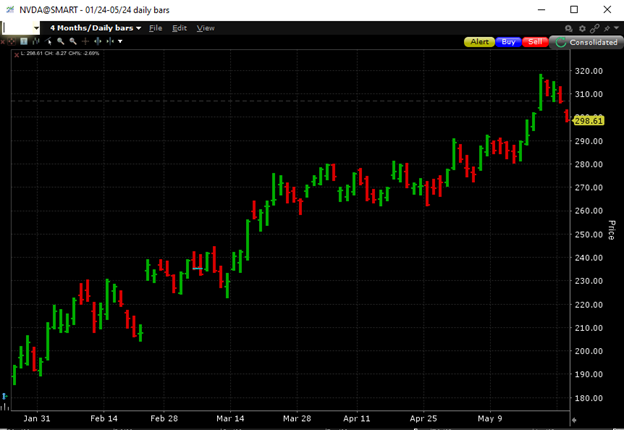
Task: Click the 180.00 price axis value
Action: [589, 398]
